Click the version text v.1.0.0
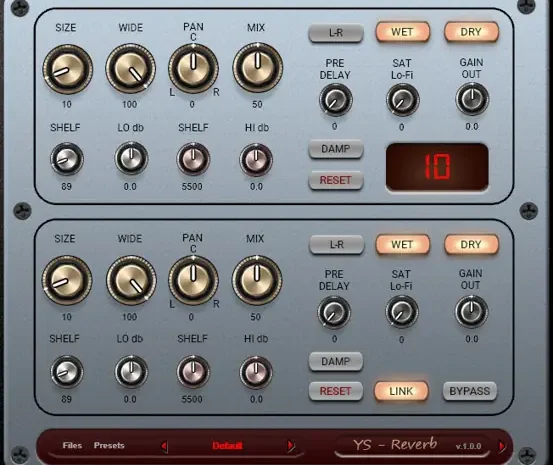553x465 pixels. pyautogui.click(x=468, y=446)
